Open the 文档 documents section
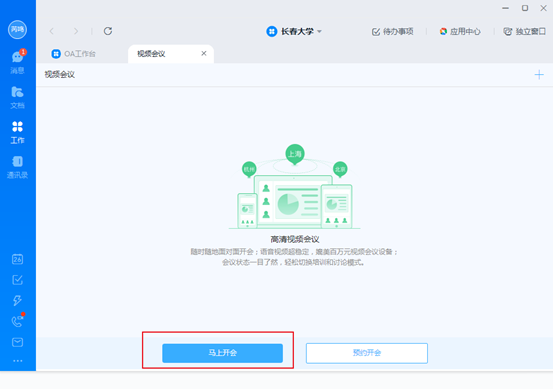The width and height of the screenshot is (553, 389). pos(17,97)
